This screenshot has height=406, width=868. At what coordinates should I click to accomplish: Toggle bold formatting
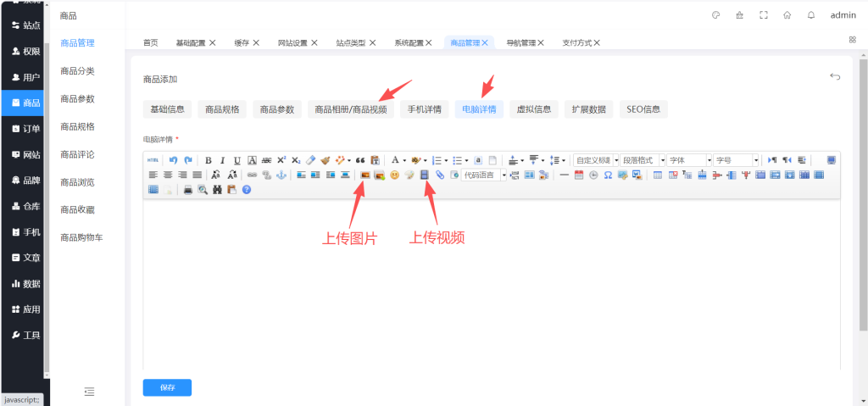(209, 161)
